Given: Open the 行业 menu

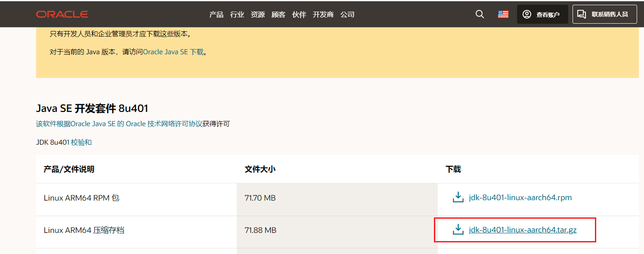Looking at the screenshot, I should coord(237,15).
